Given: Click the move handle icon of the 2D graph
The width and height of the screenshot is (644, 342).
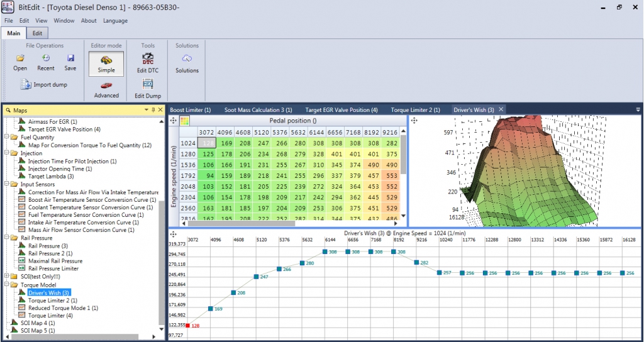Looking at the screenshot, I should point(174,234).
